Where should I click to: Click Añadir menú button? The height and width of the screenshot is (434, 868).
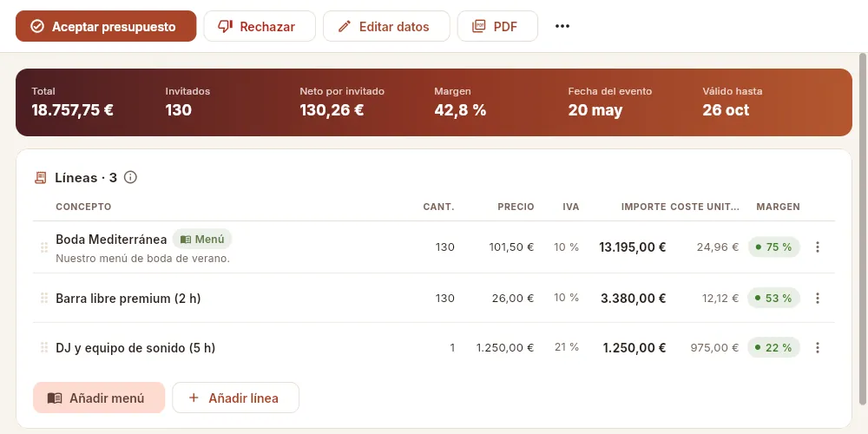tap(99, 398)
